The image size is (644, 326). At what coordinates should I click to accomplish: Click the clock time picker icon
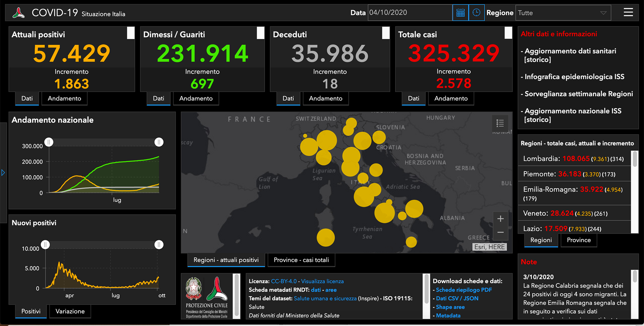(476, 13)
